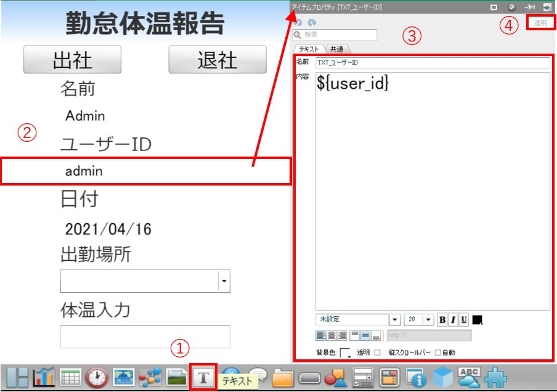Viewport: 557px width, 392px height.
Task: Check the 自動 vertical scrollbar checkbox
Action: click(438, 353)
